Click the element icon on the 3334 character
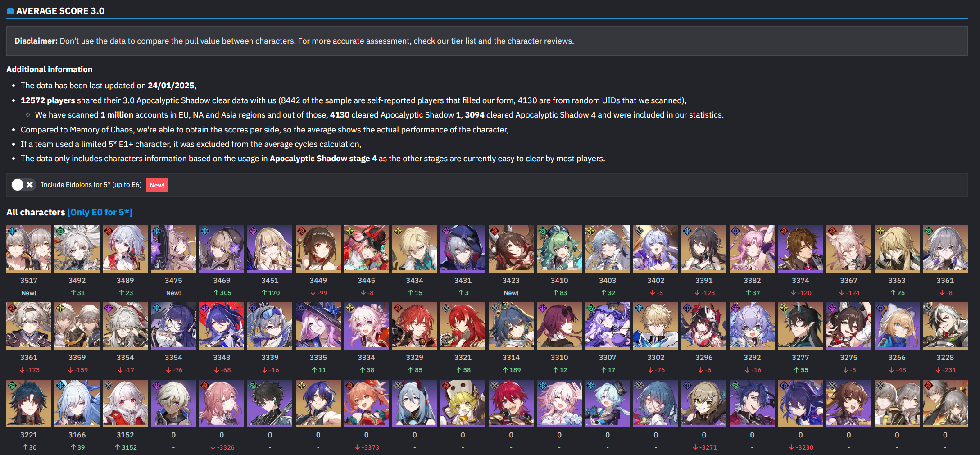The width and height of the screenshot is (980, 455). (x=349, y=308)
